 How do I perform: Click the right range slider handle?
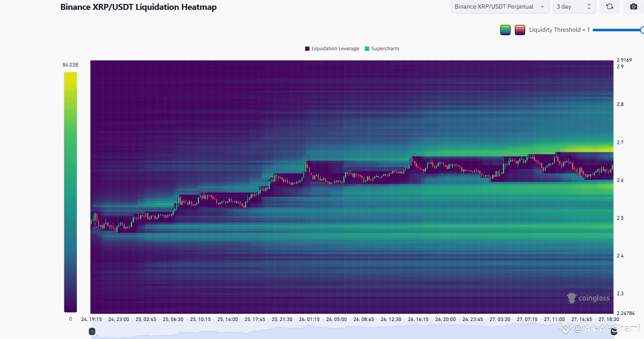[614, 331]
